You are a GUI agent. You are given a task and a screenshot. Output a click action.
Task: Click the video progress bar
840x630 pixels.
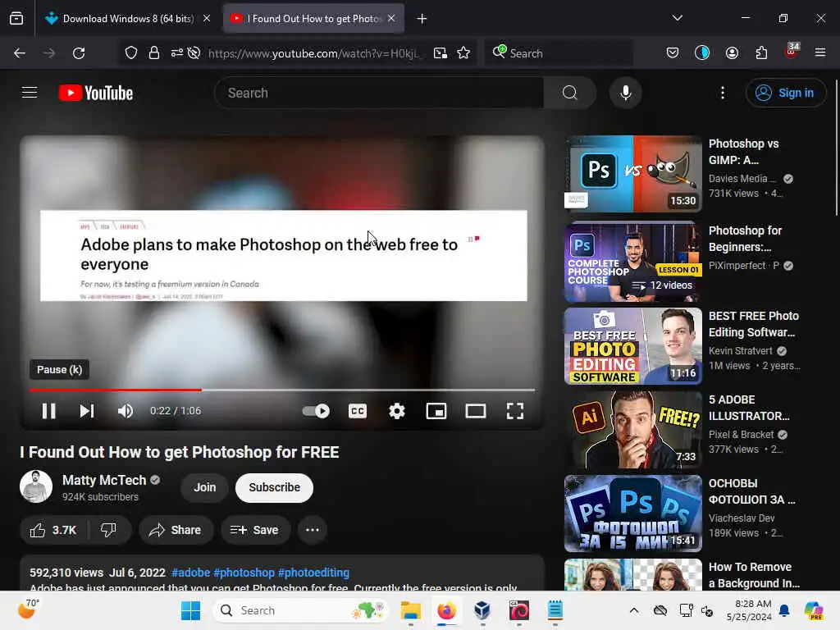point(282,390)
